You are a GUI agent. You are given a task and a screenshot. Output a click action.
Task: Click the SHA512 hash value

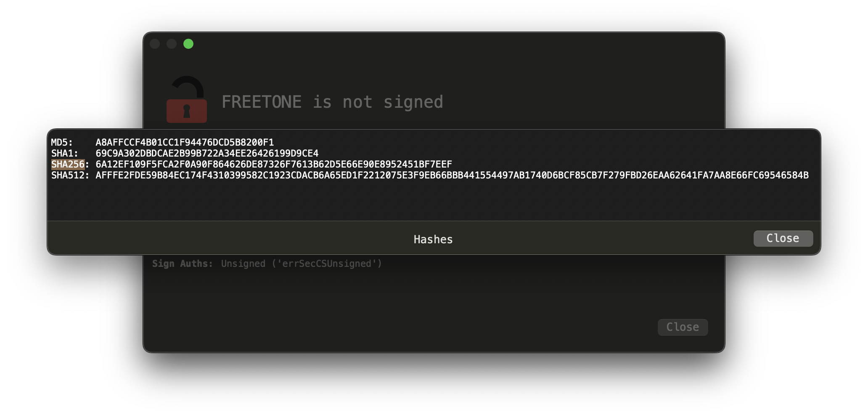[x=452, y=175]
